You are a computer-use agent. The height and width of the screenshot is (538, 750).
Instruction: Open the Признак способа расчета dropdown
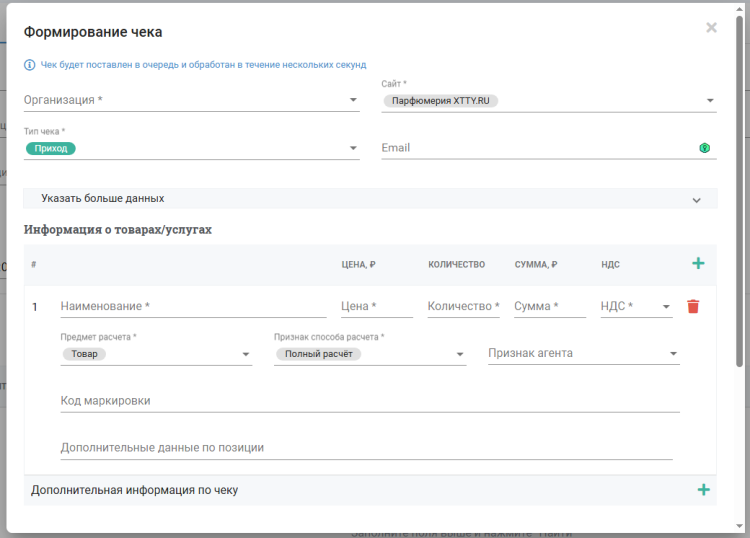tap(460, 354)
